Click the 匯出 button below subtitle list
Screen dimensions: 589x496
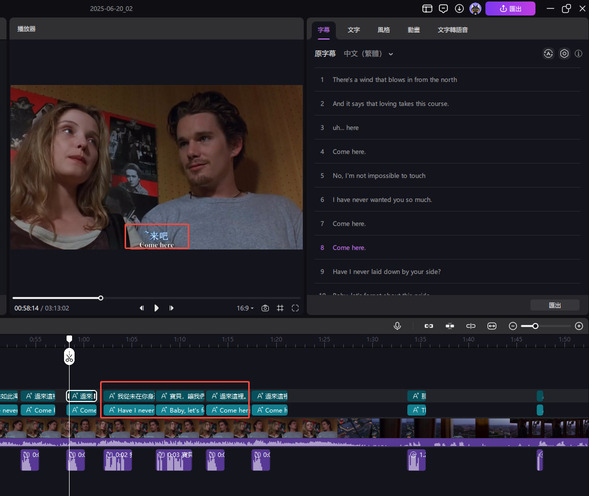pos(555,305)
